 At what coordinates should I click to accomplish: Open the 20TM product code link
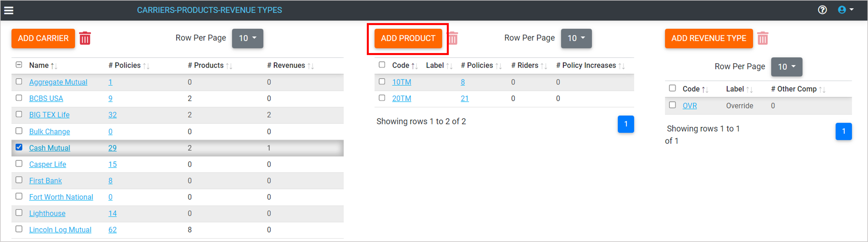click(401, 99)
